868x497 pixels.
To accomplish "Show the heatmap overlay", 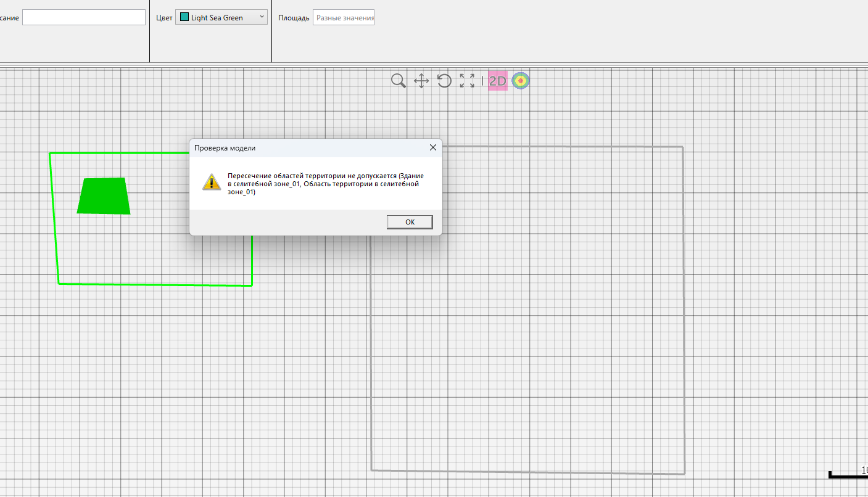I will click(x=521, y=81).
